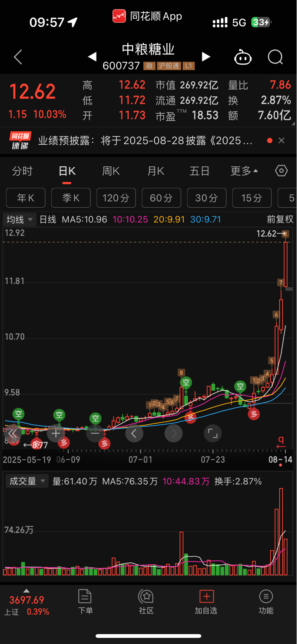The height and width of the screenshot is (644, 297).
Task: Tap the L1 quote level tag
Action: click(x=188, y=66)
